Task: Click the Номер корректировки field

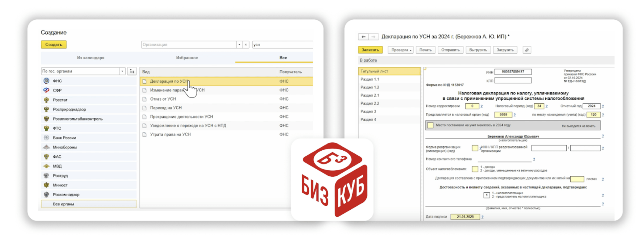Action: pos(472,106)
